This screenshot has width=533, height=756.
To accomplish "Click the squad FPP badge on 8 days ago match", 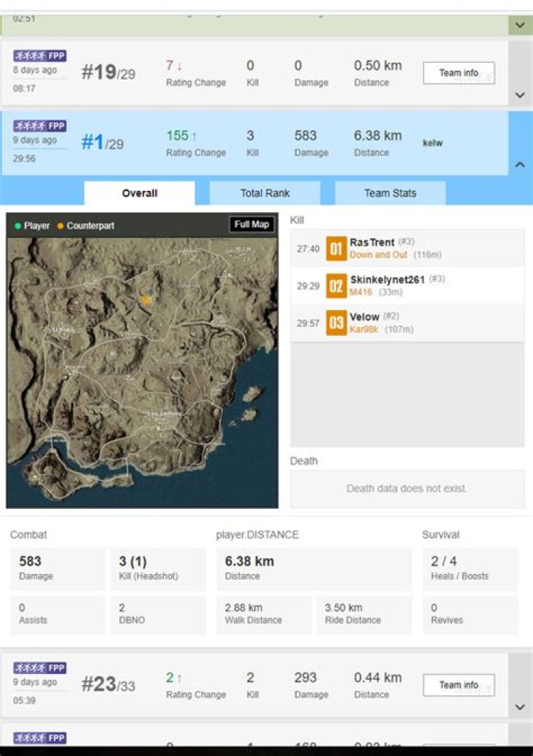I will (39, 56).
